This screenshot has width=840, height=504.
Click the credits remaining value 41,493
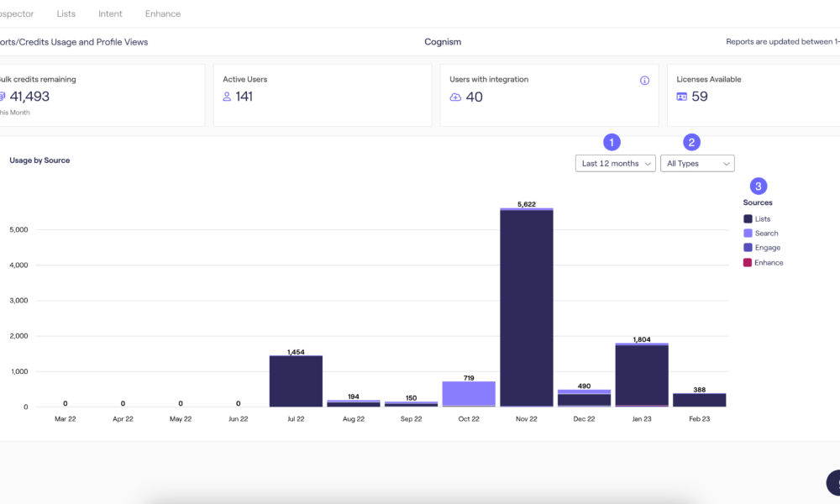(x=29, y=97)
